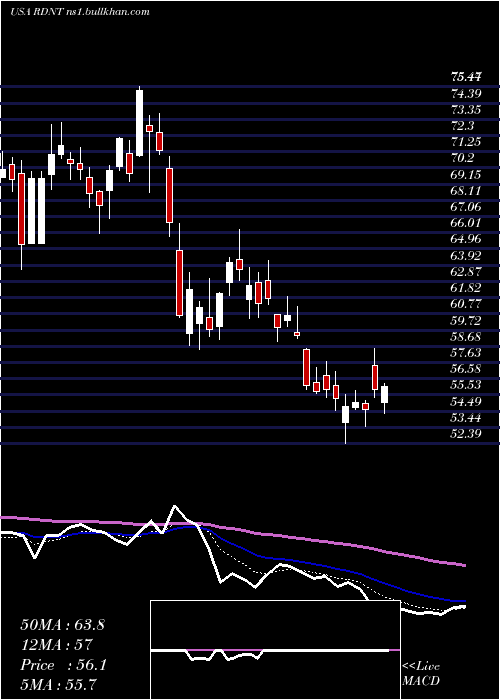The height and width of the screenshot is (700, 500).
Task: Click the 53.44 price axis label
Action: [x=466, y=417]
